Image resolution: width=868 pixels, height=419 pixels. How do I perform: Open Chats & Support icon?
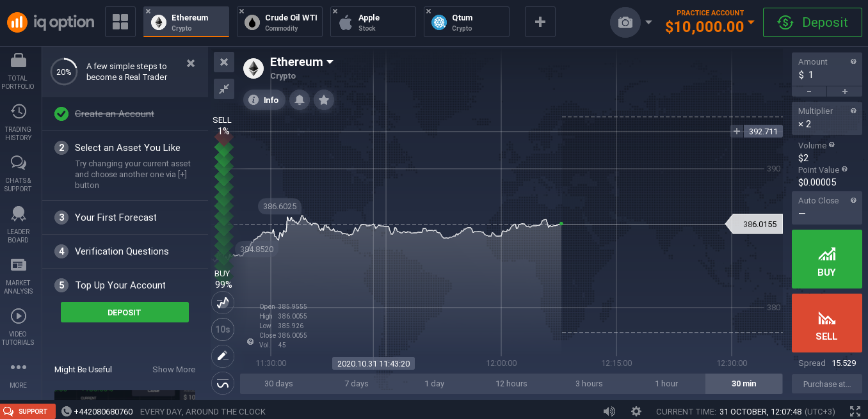pos(19,164)
